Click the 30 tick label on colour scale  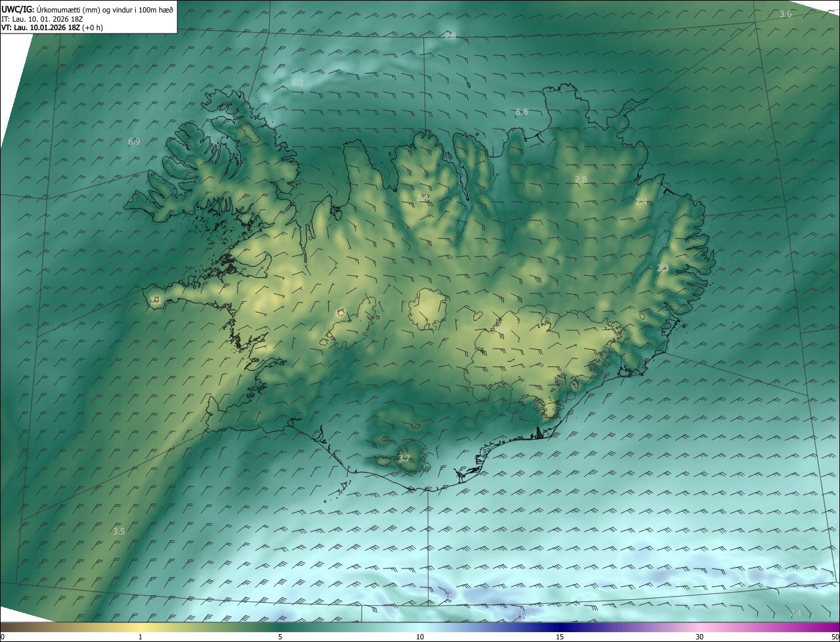tap(700, 637)
